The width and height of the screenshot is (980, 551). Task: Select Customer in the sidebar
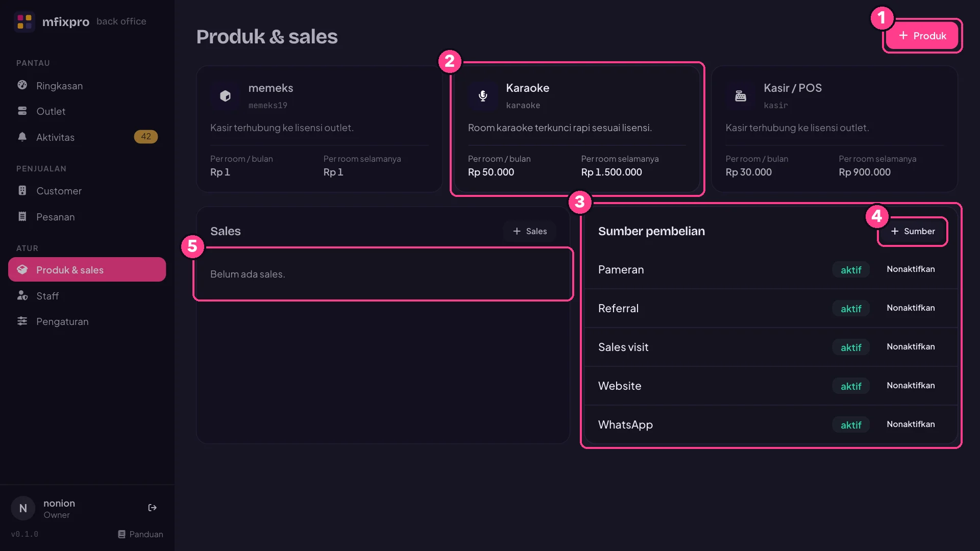[x=87, y=191]
